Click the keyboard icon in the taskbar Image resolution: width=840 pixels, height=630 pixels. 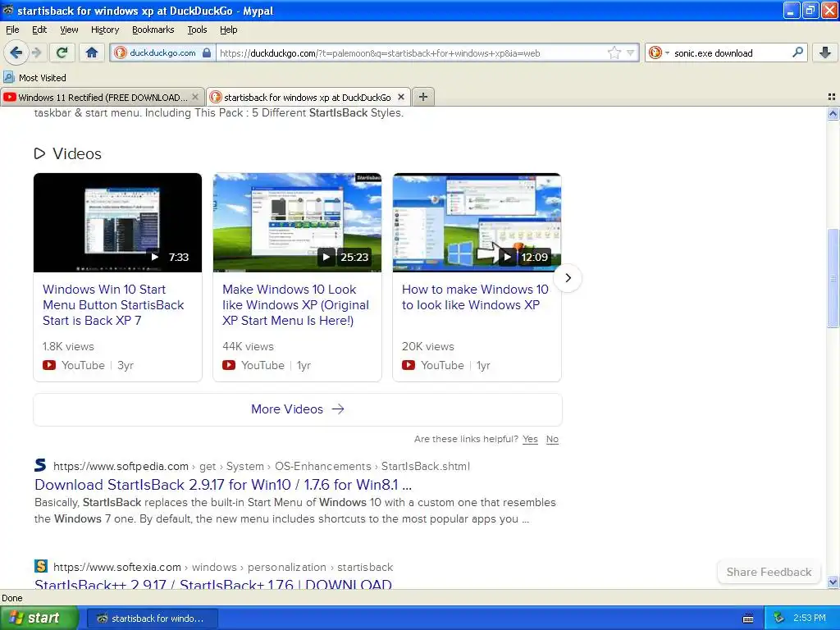[x=748, y=619]
